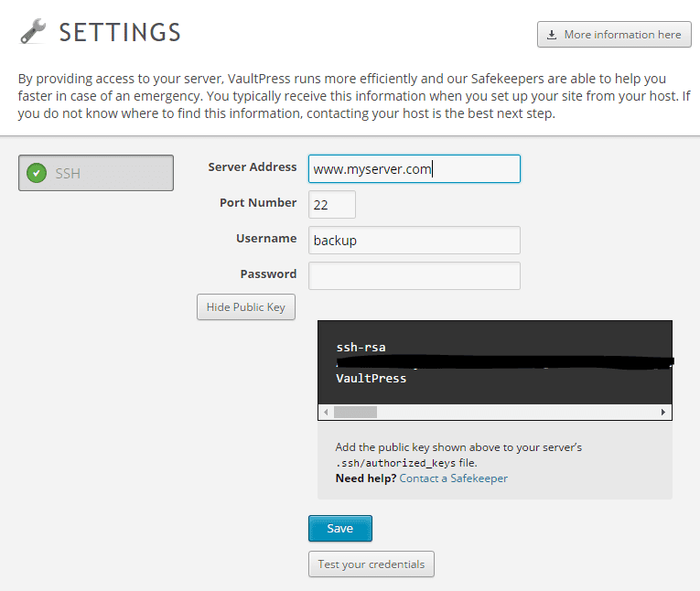Click the empty Password field

point(414,276)
